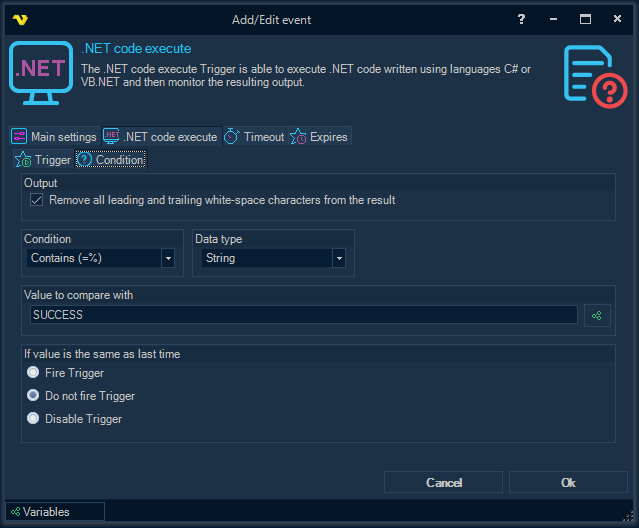Click the document help icon at top right

tap(594, 74)
